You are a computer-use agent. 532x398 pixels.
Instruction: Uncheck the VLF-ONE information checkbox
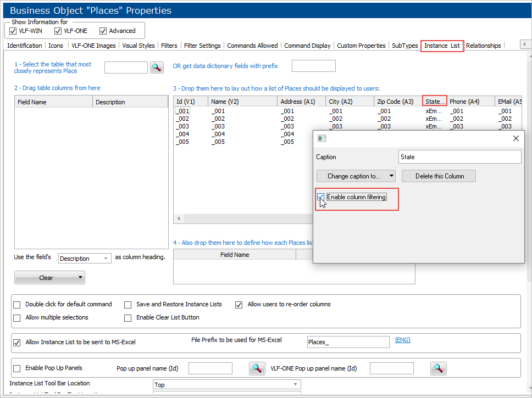tap(58, 31)
